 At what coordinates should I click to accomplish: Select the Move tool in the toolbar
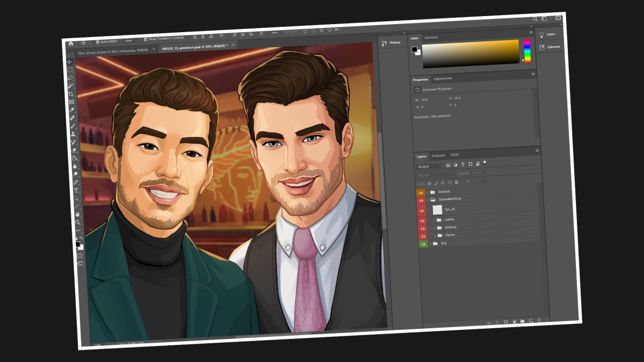(x=69, y=62)
